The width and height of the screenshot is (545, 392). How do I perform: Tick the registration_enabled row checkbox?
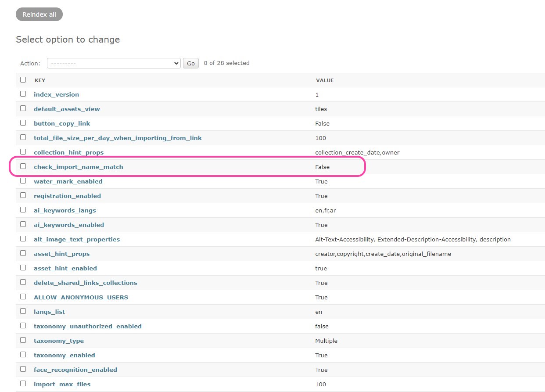click(x=23, y=195)
